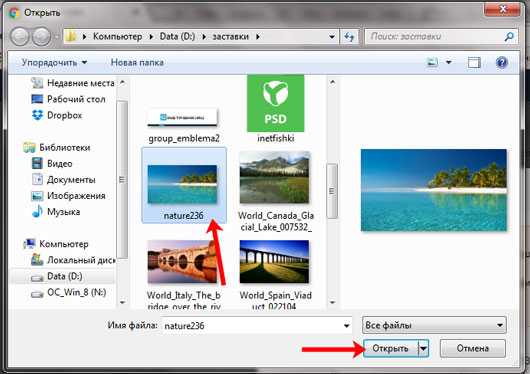Click the folder icon in address bar
The height and width of the screenshot is (374, 530).
click(71, 37)
